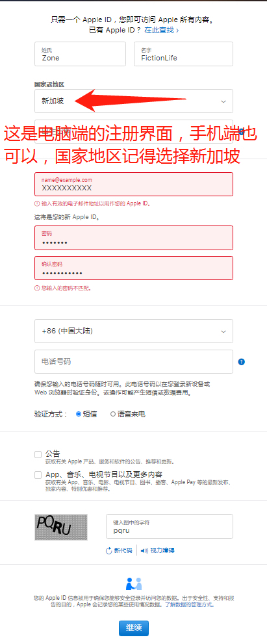Viewport: 267px width, 644px height.
Task: Click the speaker icon for vision impaired
Action: coord(144,551)
